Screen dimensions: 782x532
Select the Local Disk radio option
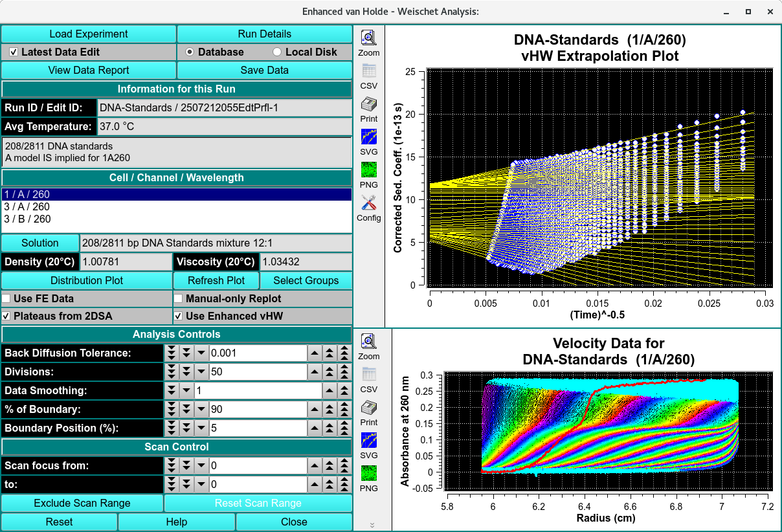(277, 52)
